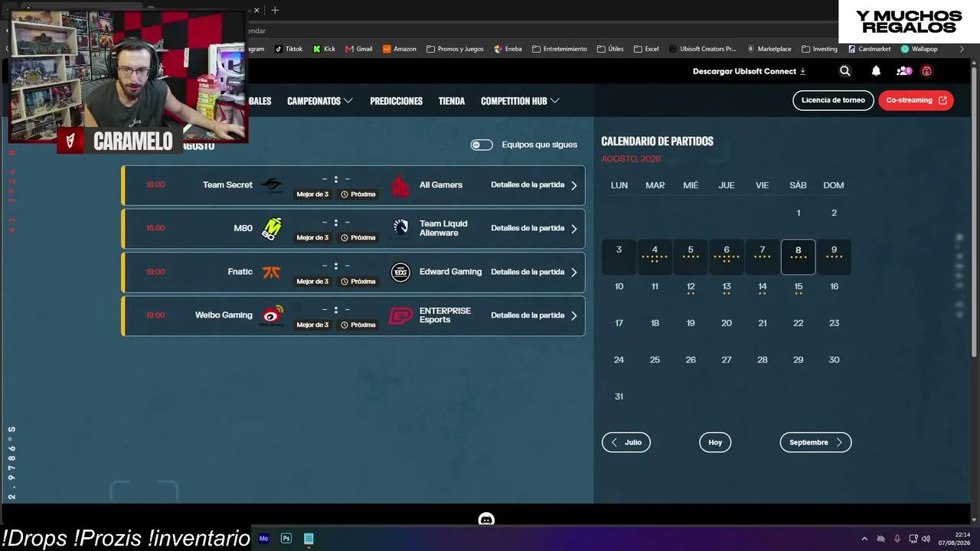The width and height of the screenshot is (980, 551).
Task: Select August 5 in the calendar
Action: click(691, 256)
